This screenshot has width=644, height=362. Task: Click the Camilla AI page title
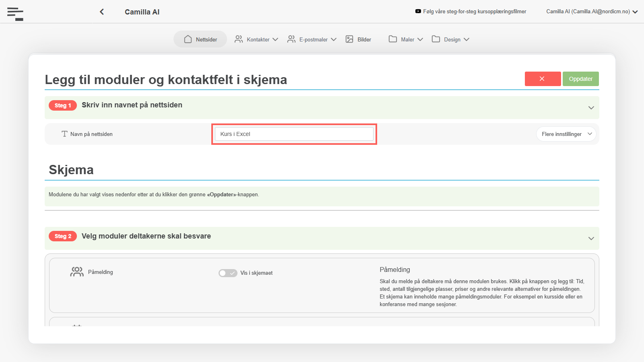[142, 12]
